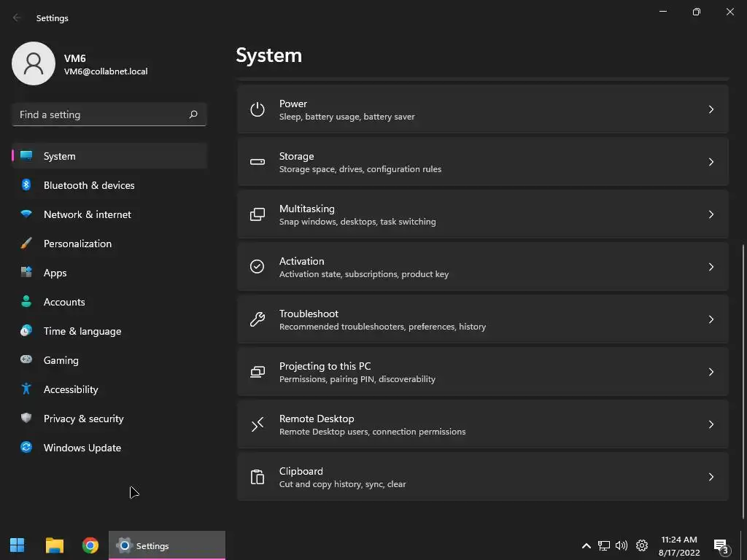Click the Projecting to this PC icon

tap(258, 371)
